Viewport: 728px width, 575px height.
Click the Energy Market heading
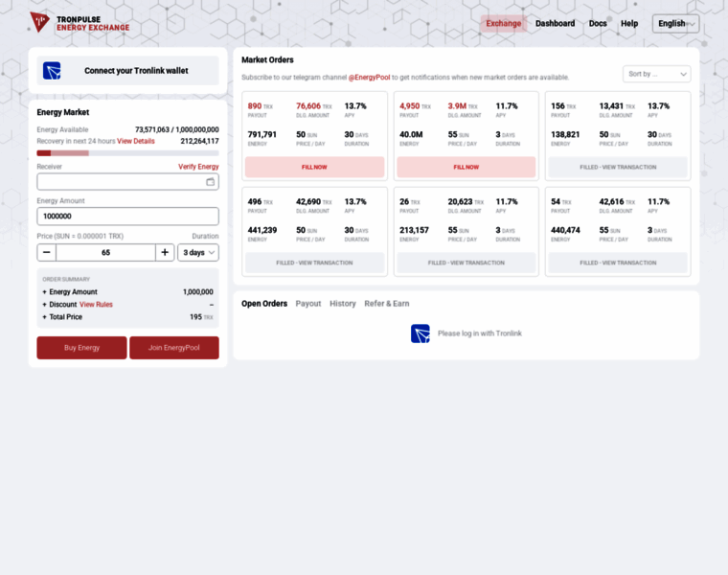pyautogui.click(x=62, y=112)
